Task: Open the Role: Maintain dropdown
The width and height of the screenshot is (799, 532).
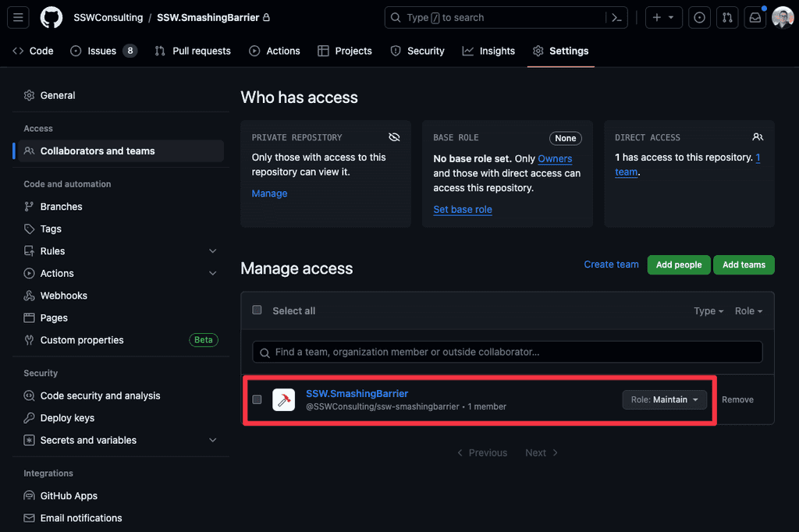Action: click(664, 399)
